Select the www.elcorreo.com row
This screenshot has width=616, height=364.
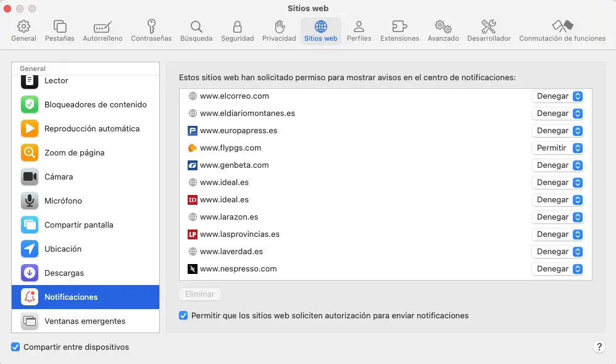pyautogui.click(x=385, y=96)
